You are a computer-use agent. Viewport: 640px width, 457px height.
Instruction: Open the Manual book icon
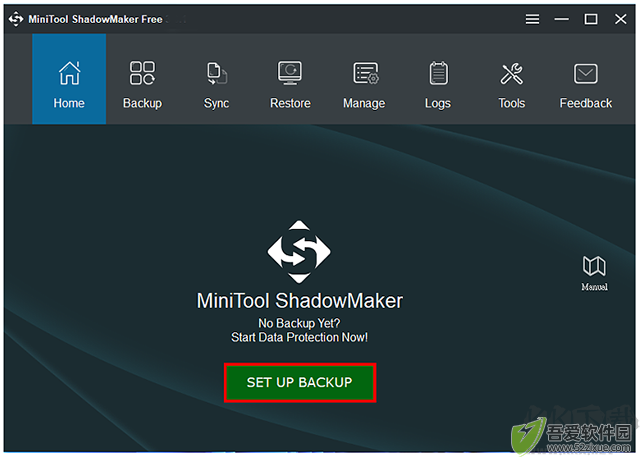coord(594,273)
